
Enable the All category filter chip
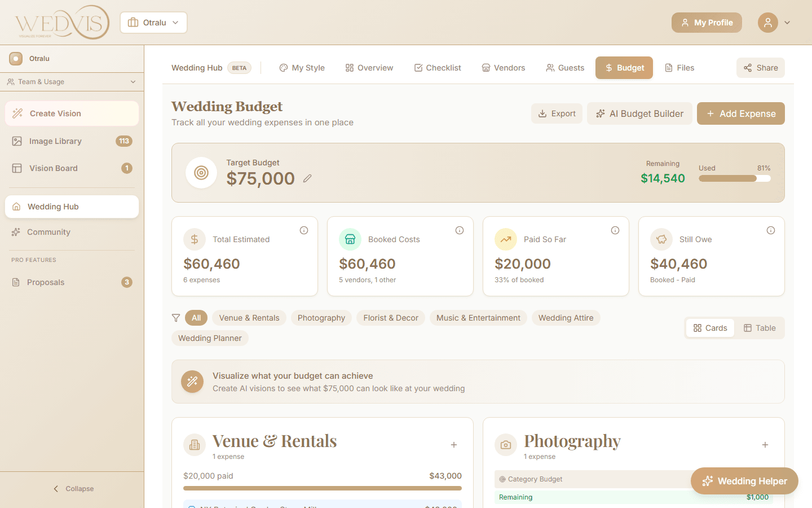(x=196, y=318)
